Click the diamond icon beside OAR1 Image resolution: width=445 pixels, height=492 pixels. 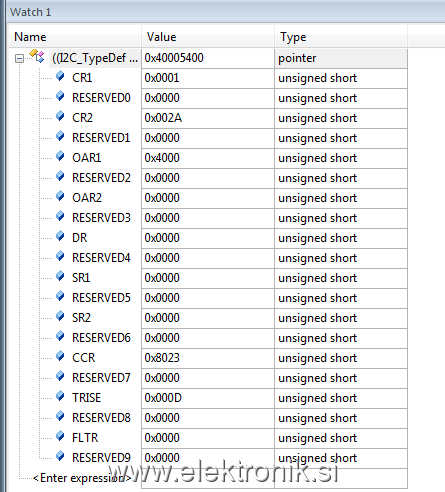pyautogui.click(x=60, y=156)
